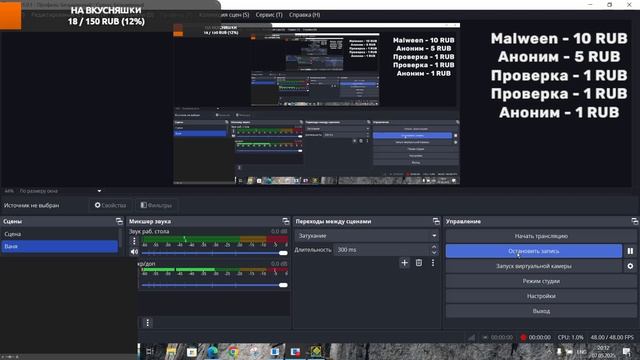
Task: Decrease Длительность with the down arrow
Action: point(434,252)
